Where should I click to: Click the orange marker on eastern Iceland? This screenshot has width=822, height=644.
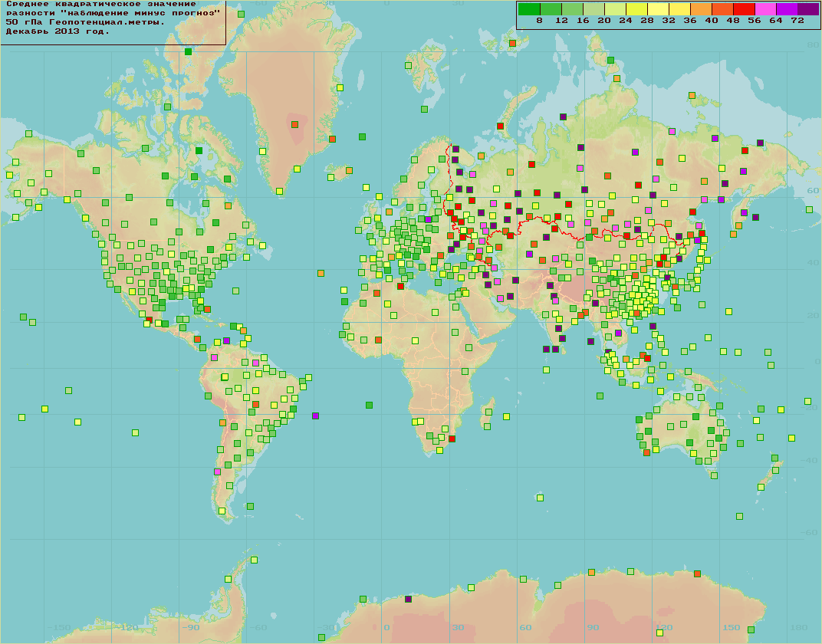(349, 170)
